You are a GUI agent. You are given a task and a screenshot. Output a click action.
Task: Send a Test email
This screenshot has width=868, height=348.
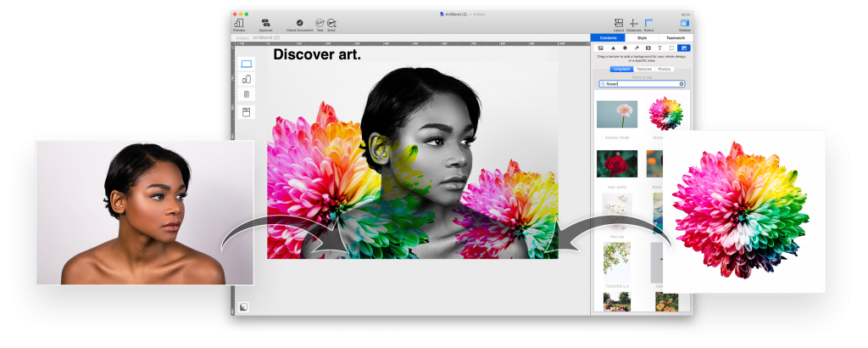pyautogui.click(x=320, y=23)
